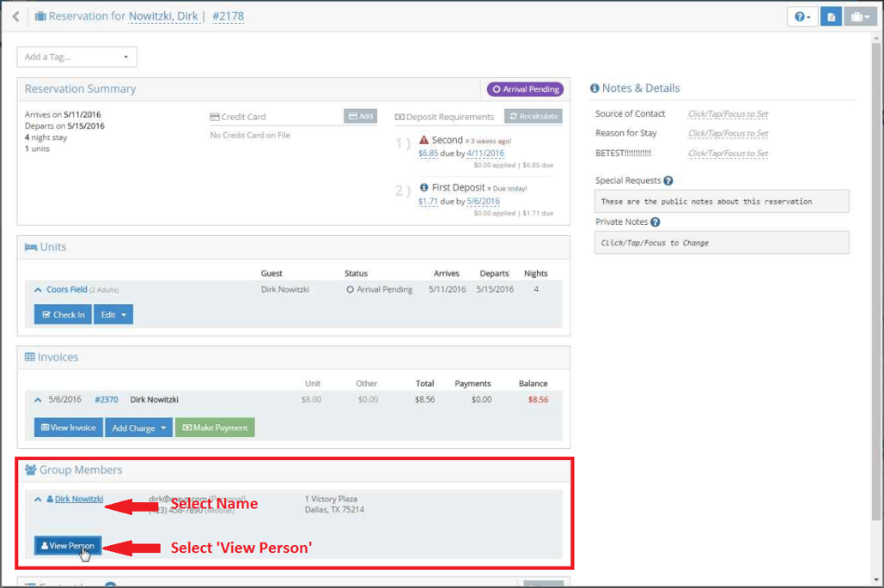884x588 pixels.
Task: Click the View Person button
Action: click(68, 546)
